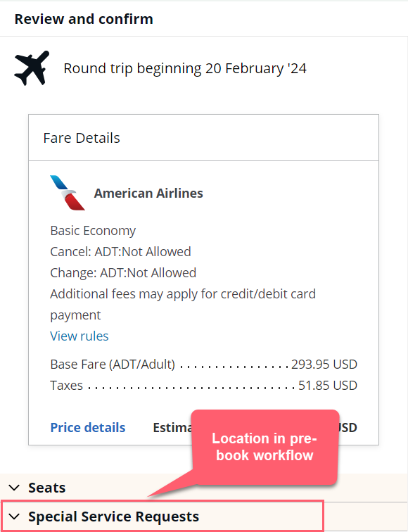Click the Round trip beginning 20 February text
This screenshot has height=532, width=408.
(185, 68)
